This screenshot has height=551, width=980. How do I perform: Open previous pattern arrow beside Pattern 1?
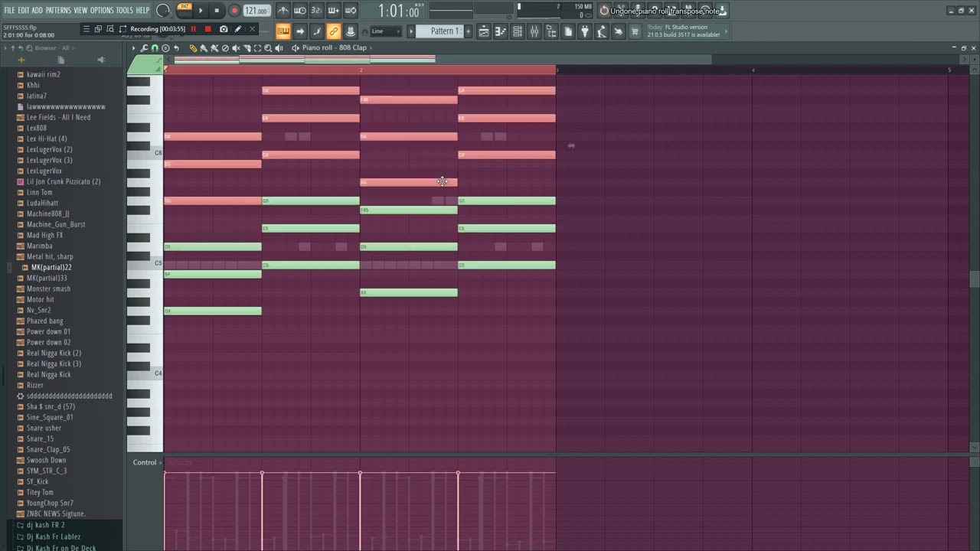[411, 31]
